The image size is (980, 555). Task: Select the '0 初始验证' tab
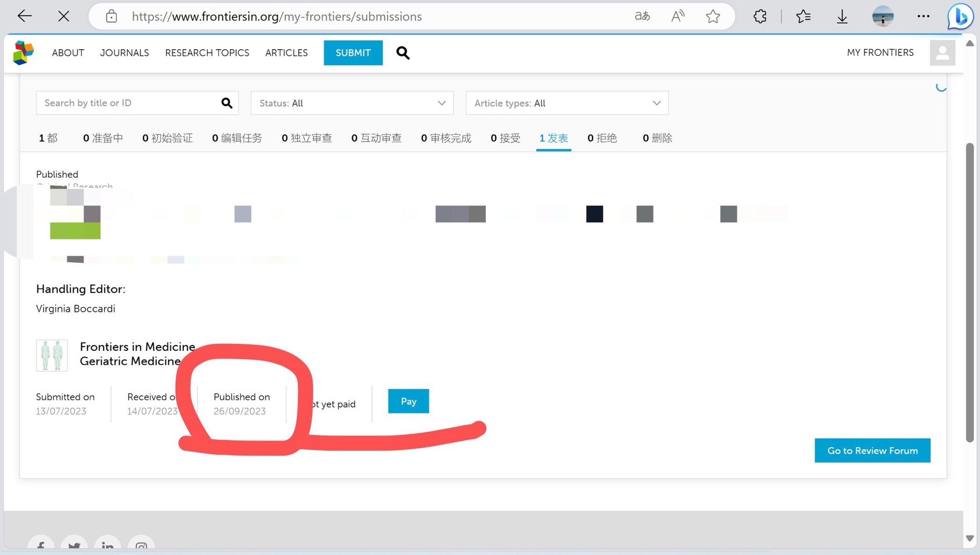tap(168, 138)
